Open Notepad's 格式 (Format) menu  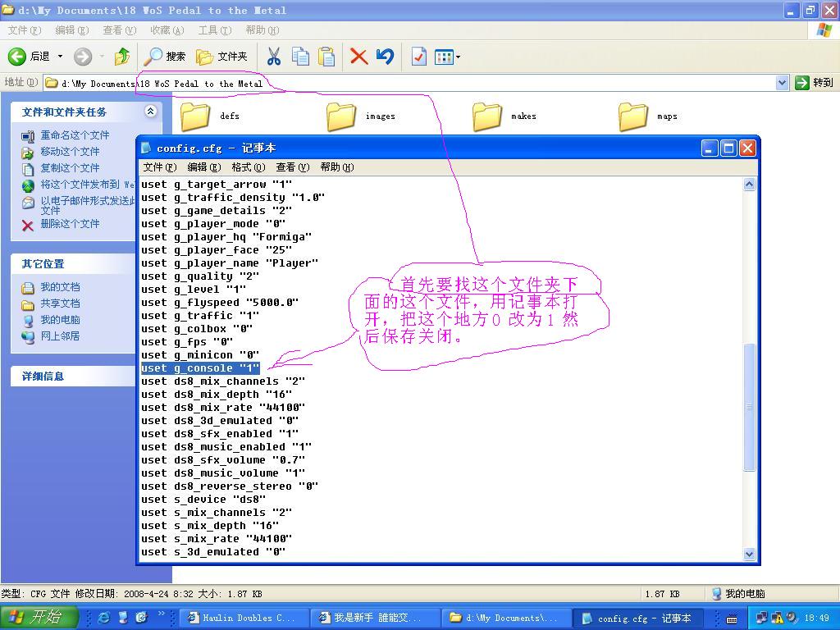247,167
